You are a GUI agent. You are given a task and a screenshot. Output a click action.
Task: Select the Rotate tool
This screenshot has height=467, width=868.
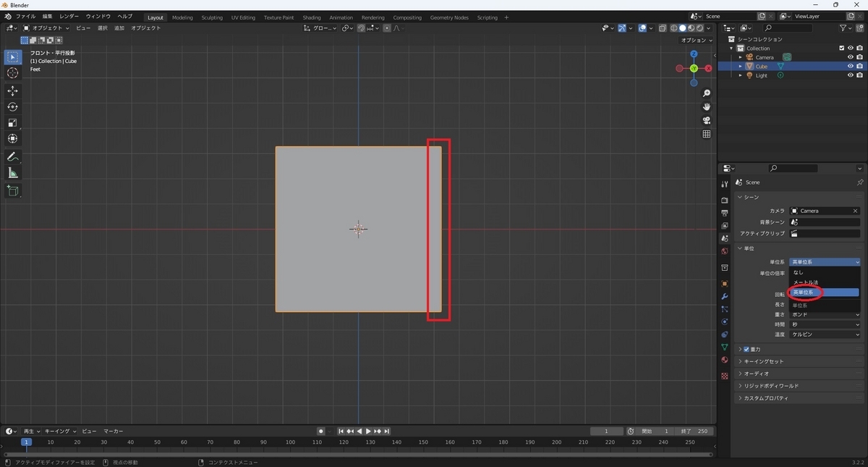click(12, 106)
